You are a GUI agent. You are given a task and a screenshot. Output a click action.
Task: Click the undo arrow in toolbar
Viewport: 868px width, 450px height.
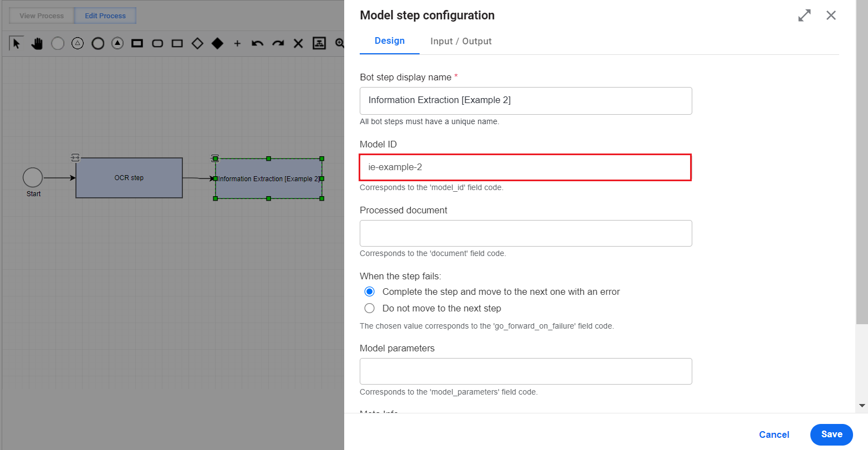(x=257, y=43)
